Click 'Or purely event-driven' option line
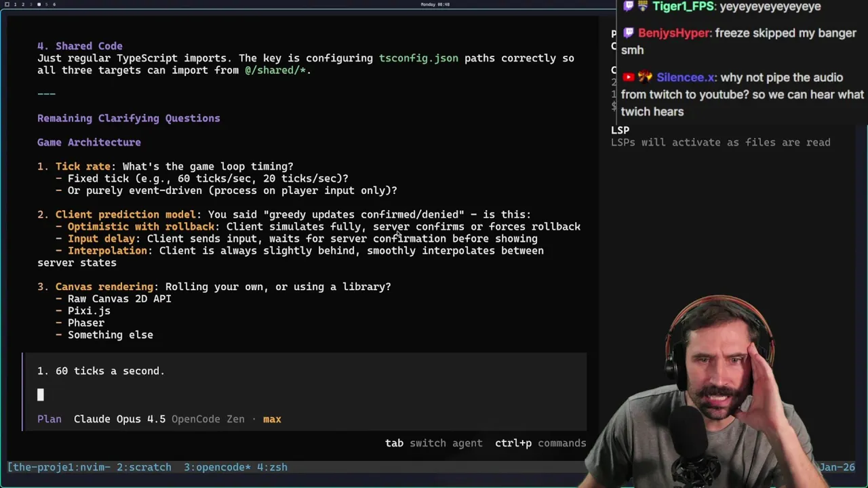Screen dimensions: 868x488 point(226,191)
